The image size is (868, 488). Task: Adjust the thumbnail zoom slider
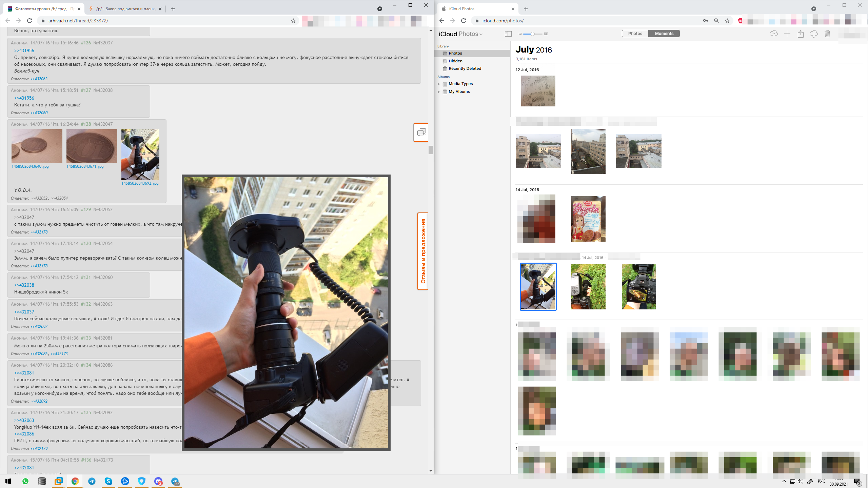tap(533, 34)
